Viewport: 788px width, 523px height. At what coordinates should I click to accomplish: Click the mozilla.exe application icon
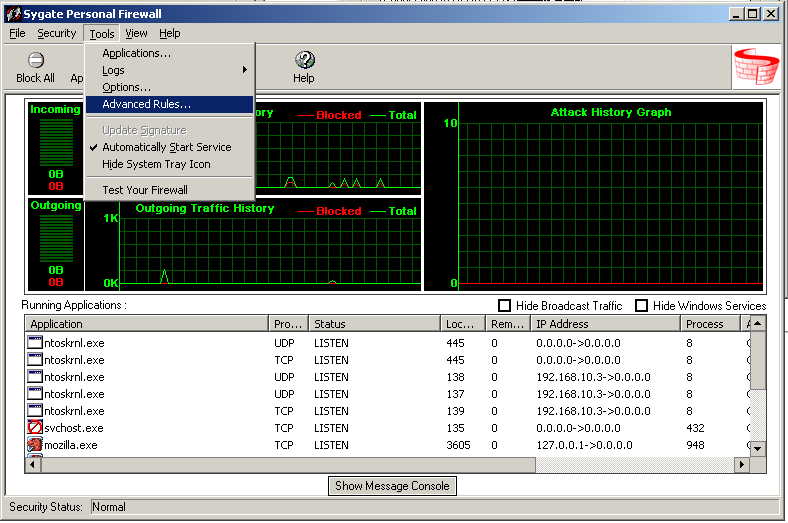coord(35,445)
